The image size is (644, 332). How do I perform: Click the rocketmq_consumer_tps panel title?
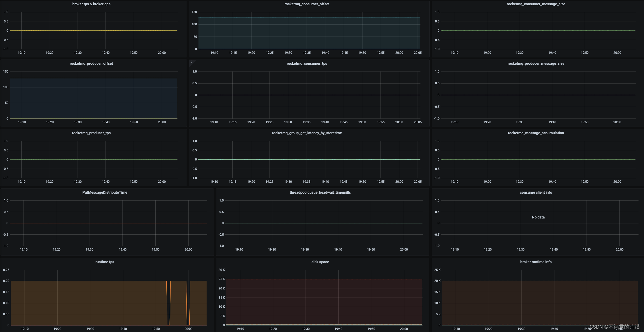click(x=307, y=63)
